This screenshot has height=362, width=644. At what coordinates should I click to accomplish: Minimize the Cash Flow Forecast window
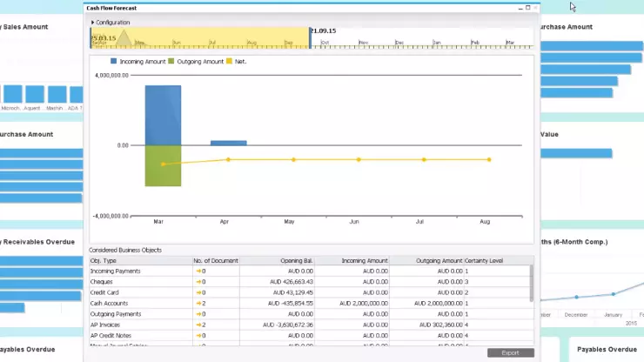tap(520, 8)
